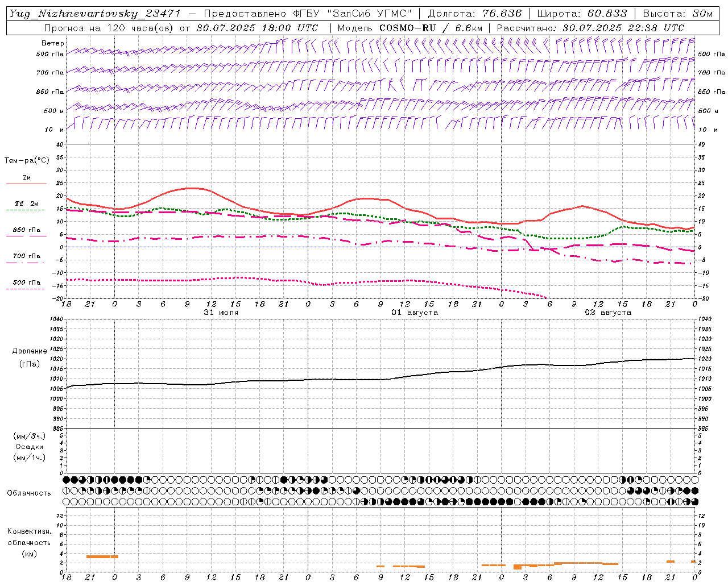The width and height of the screenshot is (728, 582).
Task: Click the forecast start text 30.07.2025 18:00 UTC
Action: coord(257,27)
